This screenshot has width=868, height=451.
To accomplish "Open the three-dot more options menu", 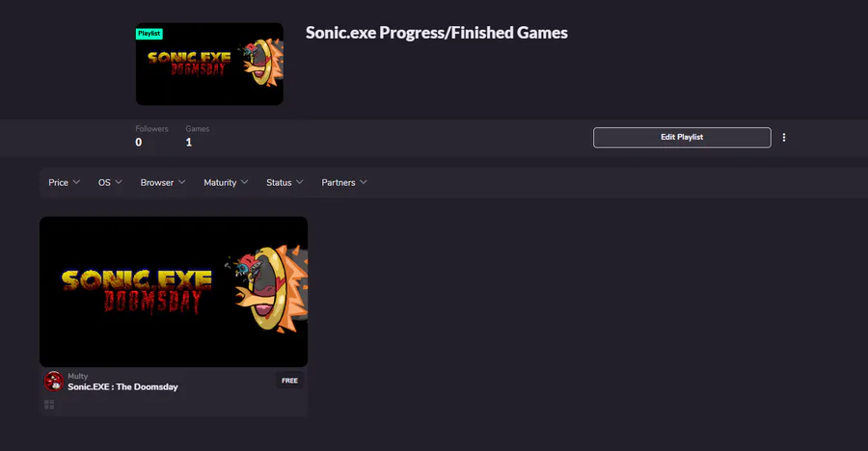I will coord(784,138).
